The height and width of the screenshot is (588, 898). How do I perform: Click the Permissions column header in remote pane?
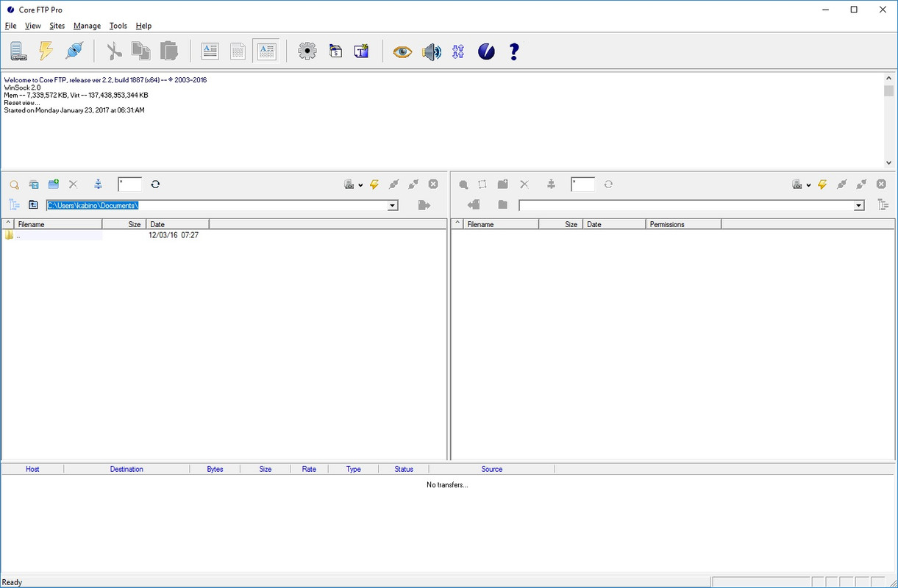pyautogui.click(x=683, y=224)
